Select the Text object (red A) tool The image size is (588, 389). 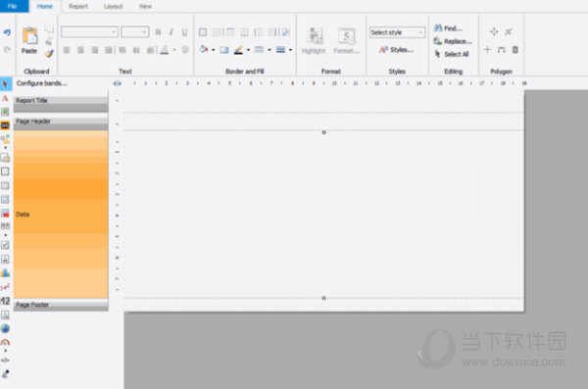(x=5, y=98)
